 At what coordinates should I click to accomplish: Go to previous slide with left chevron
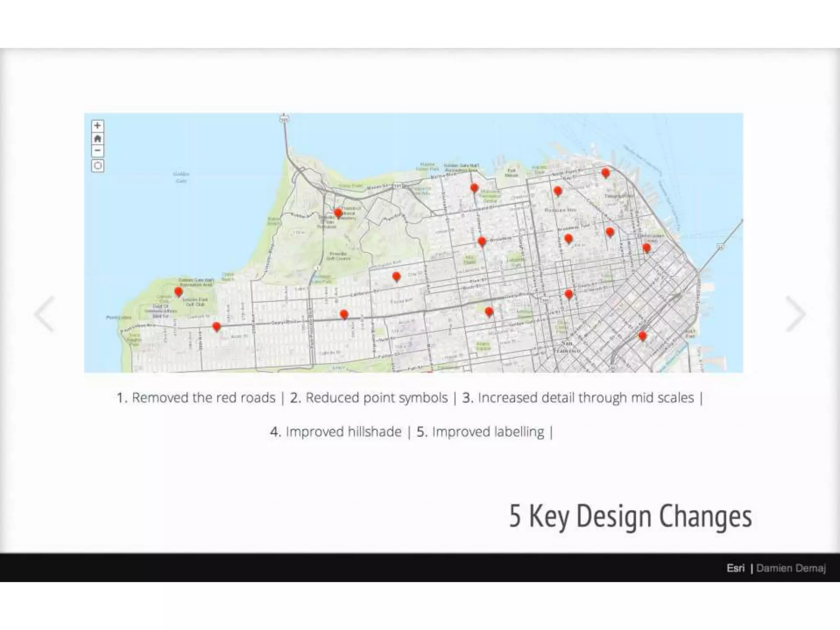tap(44, 314)
